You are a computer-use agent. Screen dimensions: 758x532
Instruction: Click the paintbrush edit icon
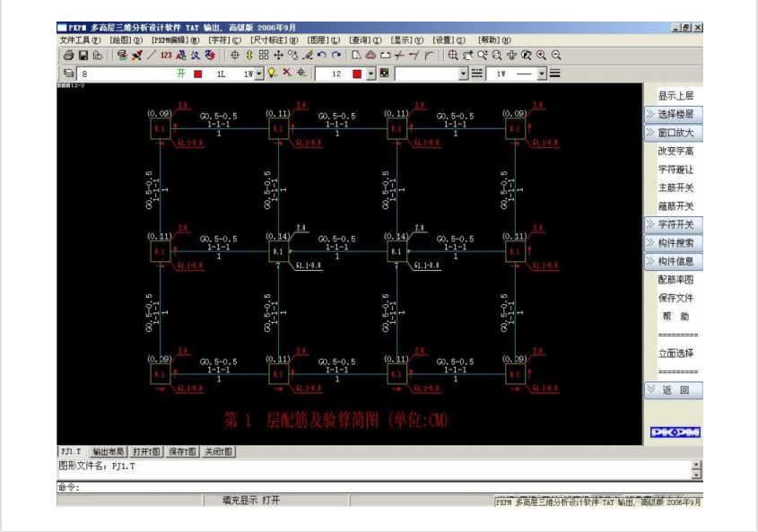(308, 55)
